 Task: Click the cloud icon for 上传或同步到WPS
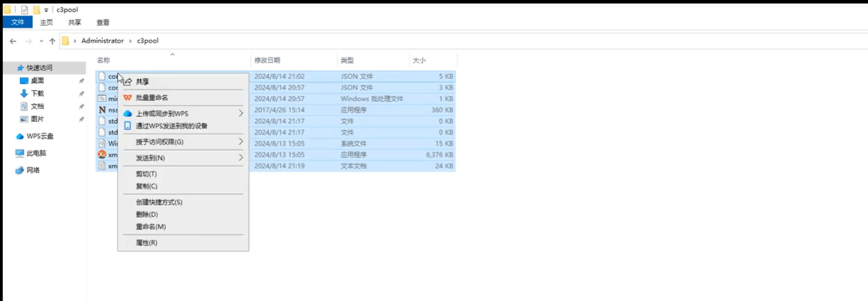coord(127,113)
